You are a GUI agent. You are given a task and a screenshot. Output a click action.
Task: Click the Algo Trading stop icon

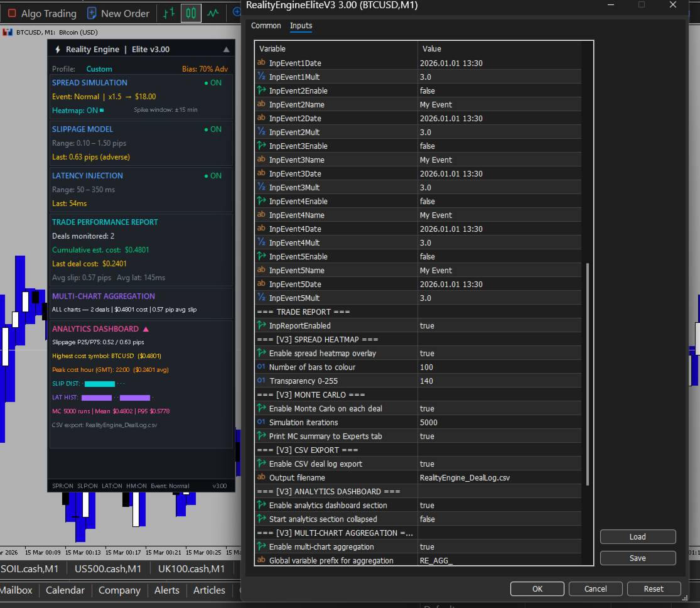click(12, 13)
